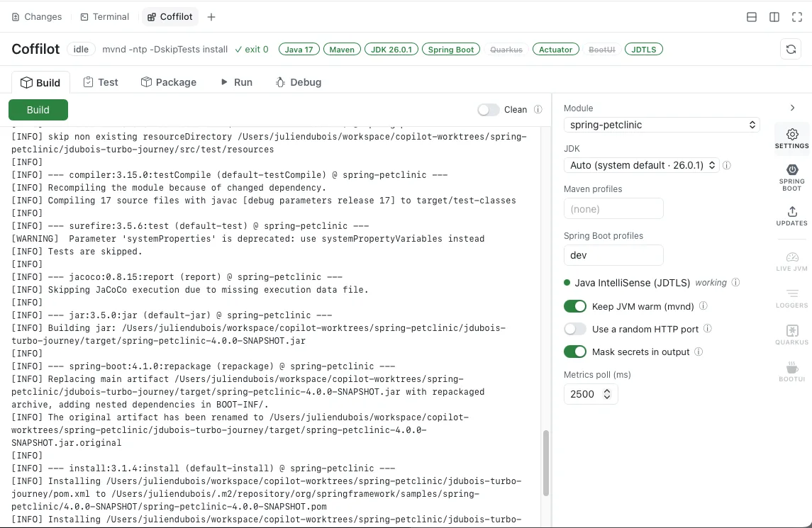
Task: Click the struck-through BootUI badge
Action: click(x=602, y=50)
